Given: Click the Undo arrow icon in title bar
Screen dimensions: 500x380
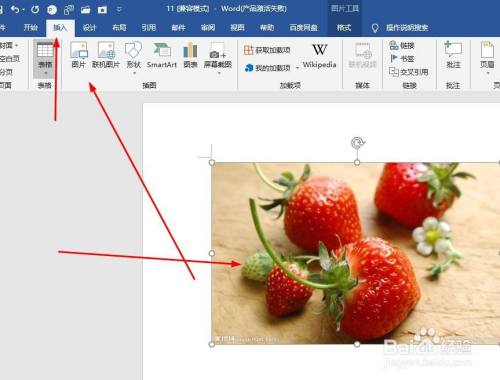Looking at the screenshot, I should coord(15,9).
